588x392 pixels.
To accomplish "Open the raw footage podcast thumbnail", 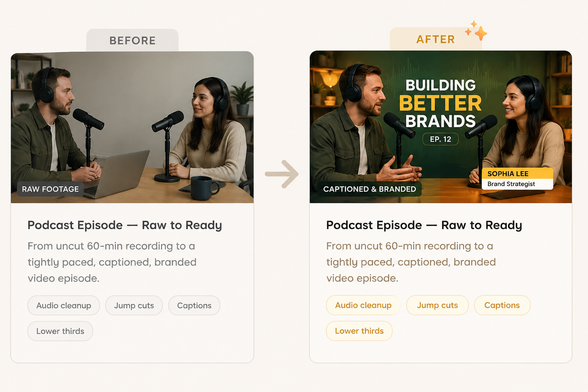I will coord(132,127).
